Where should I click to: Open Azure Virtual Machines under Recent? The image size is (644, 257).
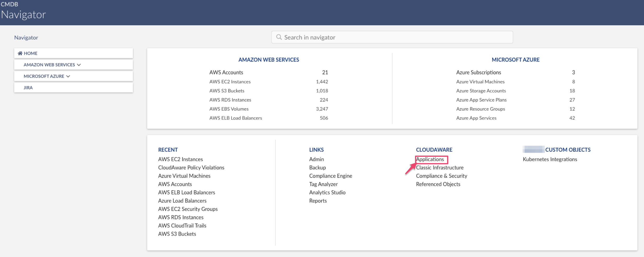click(x=184, y=176)
